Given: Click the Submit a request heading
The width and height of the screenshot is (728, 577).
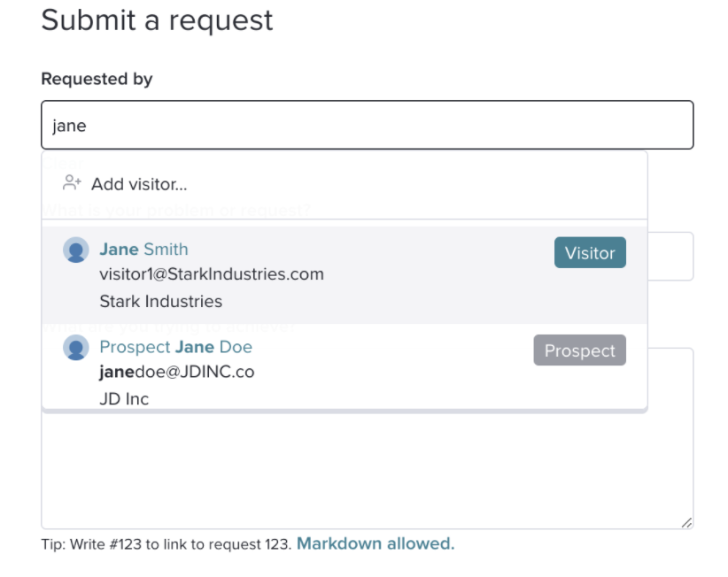Looking at the screenshot, I should click(x=157, y=20).
